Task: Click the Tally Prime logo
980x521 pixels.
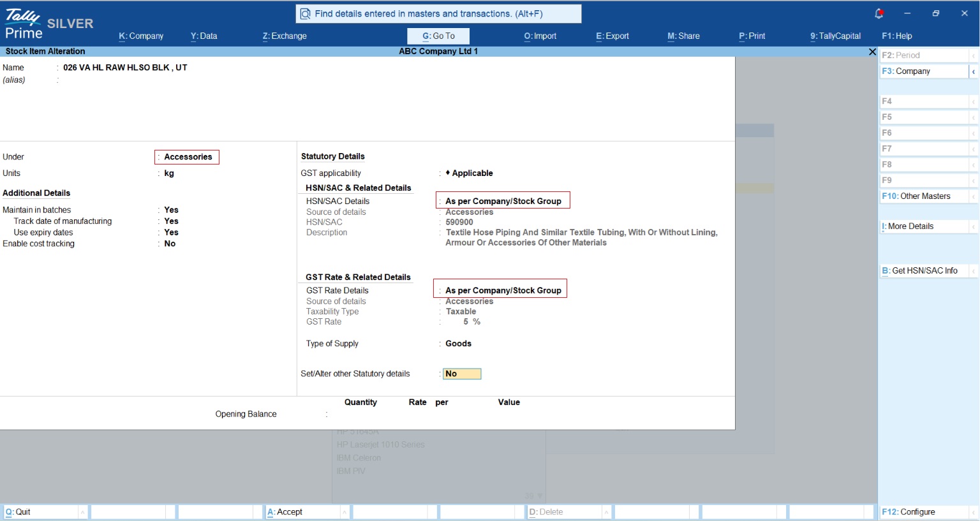Action: click(24, 24)
